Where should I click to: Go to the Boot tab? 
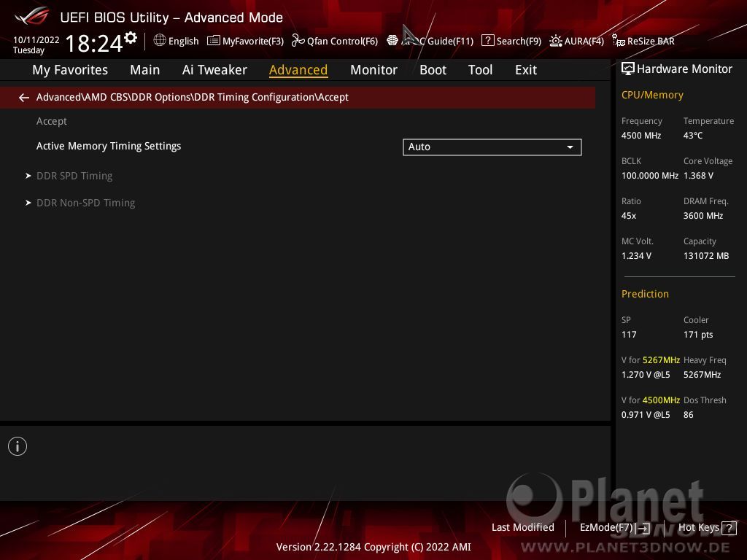coord(433,70)
